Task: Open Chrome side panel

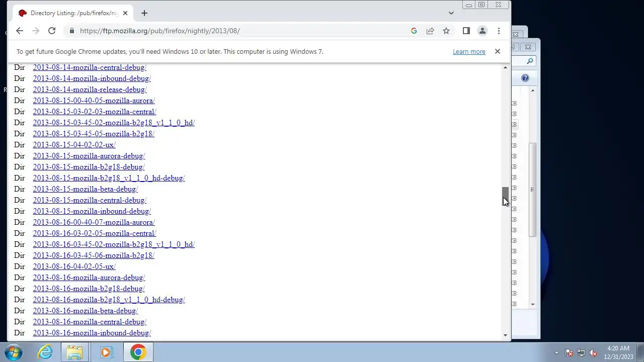Action: [466, 31]
